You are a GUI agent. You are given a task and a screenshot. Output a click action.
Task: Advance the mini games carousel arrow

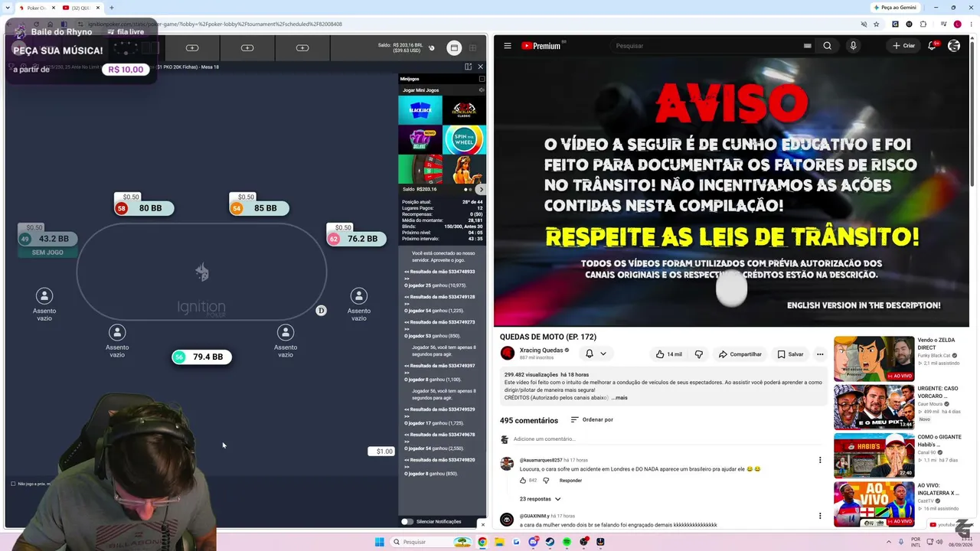tap(481, 189)
